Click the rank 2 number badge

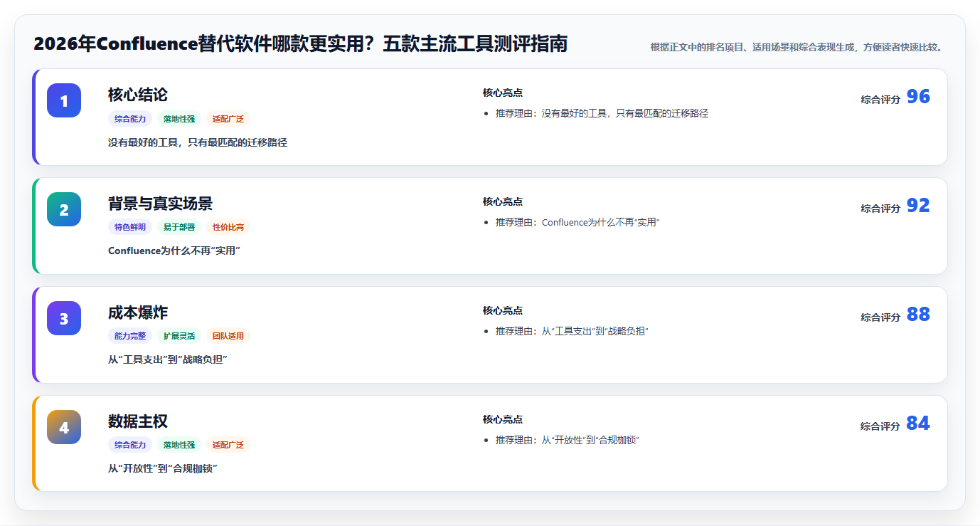[x=64, y=209]
